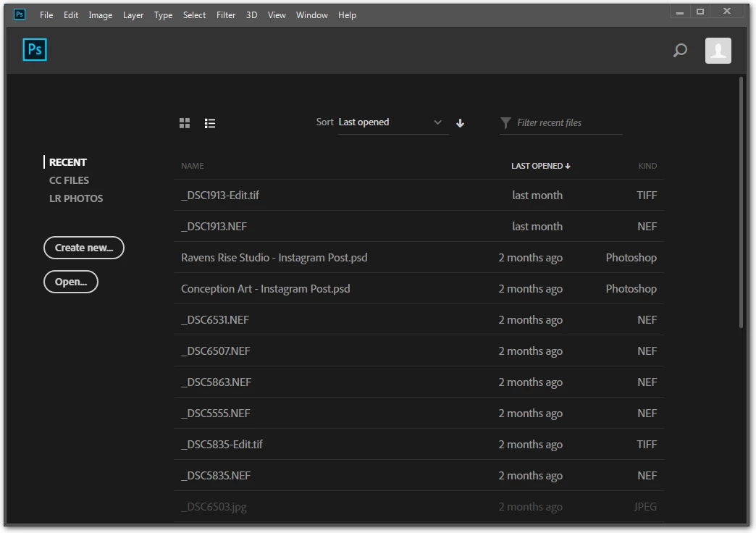Screen dimensions: 756x533
Task: Click into Filter recent files field
Action: click(x=569, y=123)
